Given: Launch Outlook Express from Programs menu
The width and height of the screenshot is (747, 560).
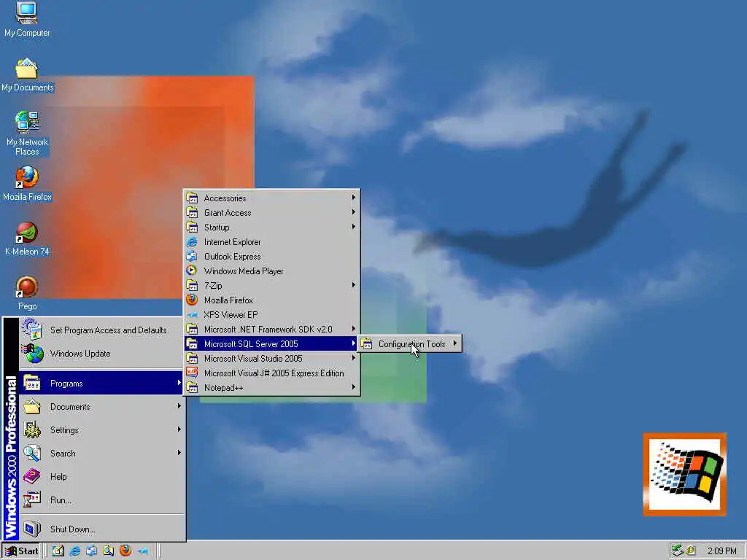Looking at the screenshot, I should point(271,256).
